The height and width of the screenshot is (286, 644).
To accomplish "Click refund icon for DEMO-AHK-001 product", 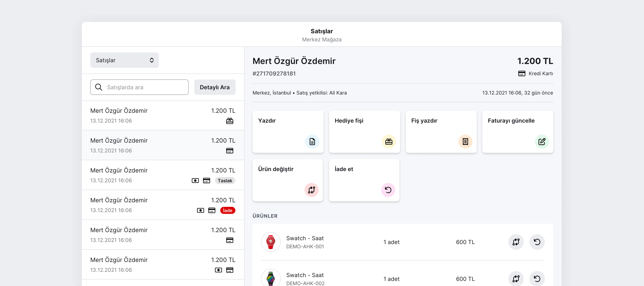I will pyautogui.click(x=537, y=242).
